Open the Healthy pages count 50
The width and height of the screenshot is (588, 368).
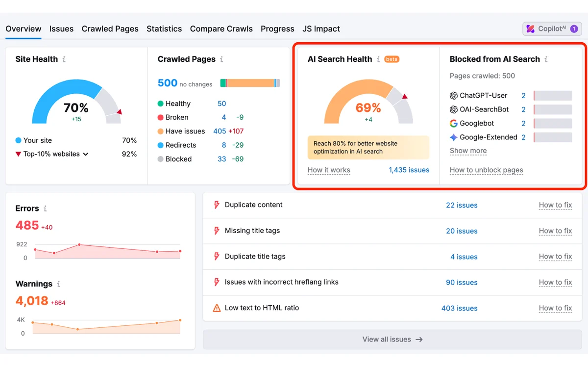click(x=222, y=104)
